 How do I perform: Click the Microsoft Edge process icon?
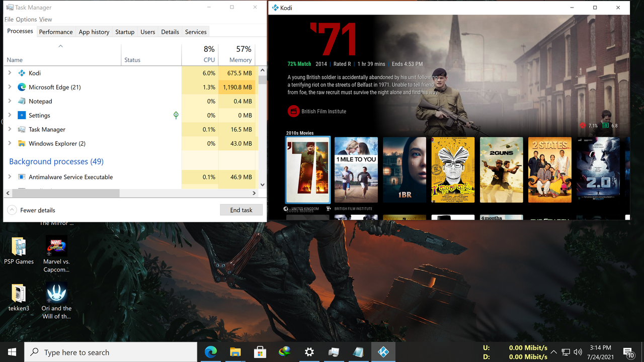pos(22,87)
